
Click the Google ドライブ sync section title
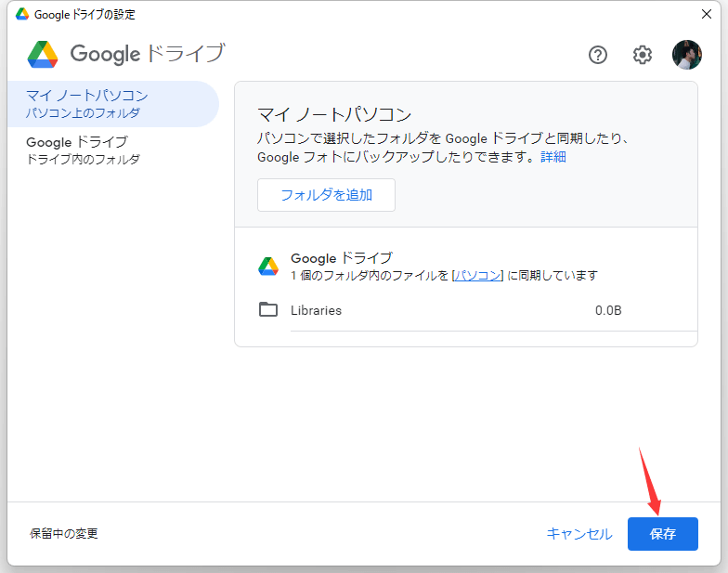342,258
